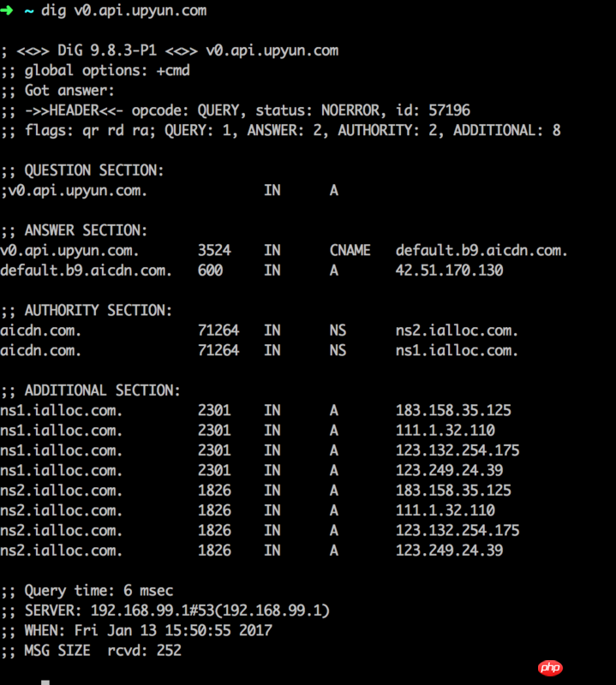Screen dimensions: 616x685
Task: Select 111.1.32.110 in the ns2.ialloc.com row
Action: 445,510
